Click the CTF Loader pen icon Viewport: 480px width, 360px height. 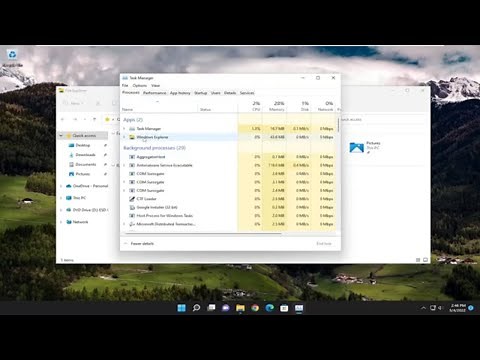coord(132,199)
